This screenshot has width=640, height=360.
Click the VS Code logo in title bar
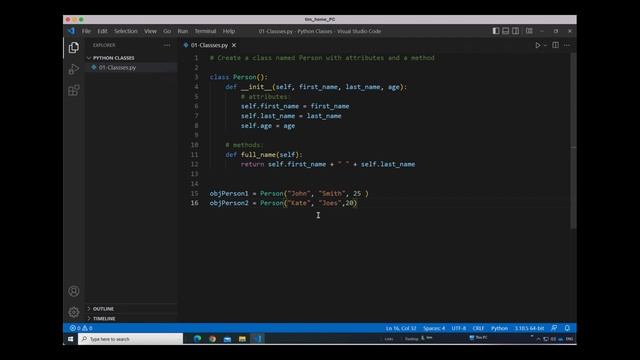coord(71,31)
